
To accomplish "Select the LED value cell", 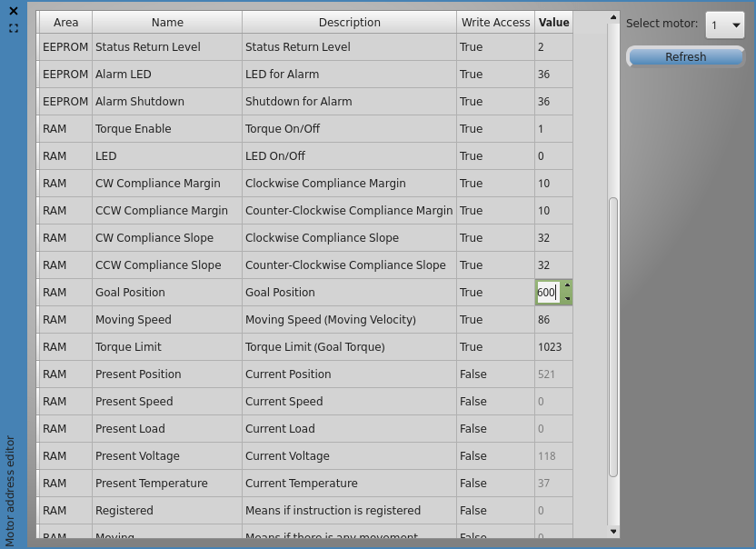I will 553,156.
